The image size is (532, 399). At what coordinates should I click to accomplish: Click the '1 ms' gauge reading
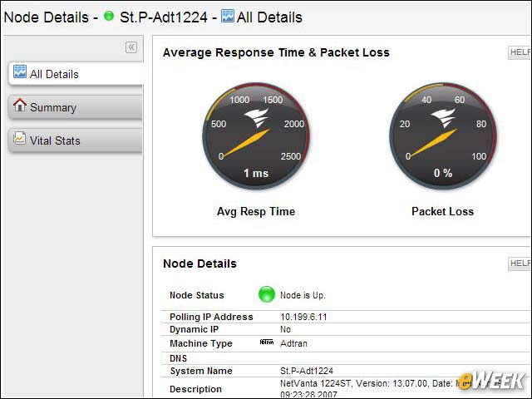[256, 174]
